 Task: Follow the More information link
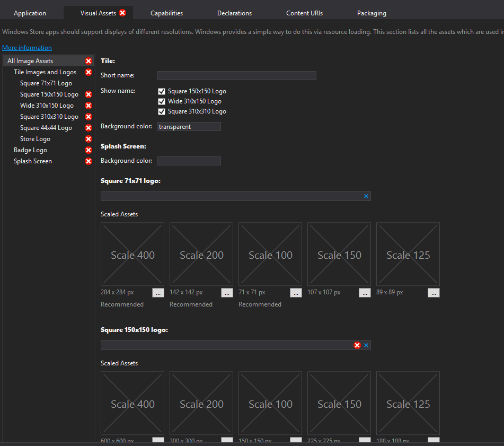(27, 48)
